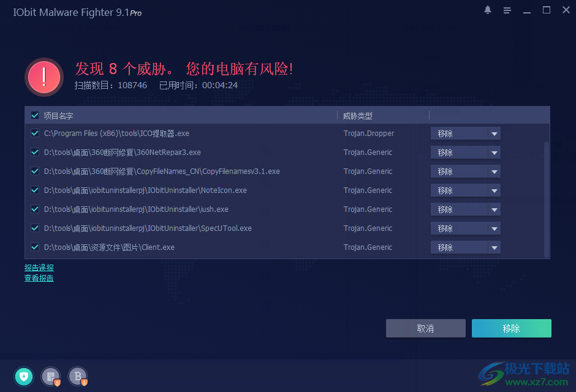Click the 取消 cancel button
The height and width of the screenshot is (392, 576).
pyautogui.click(x=426, y=328)
